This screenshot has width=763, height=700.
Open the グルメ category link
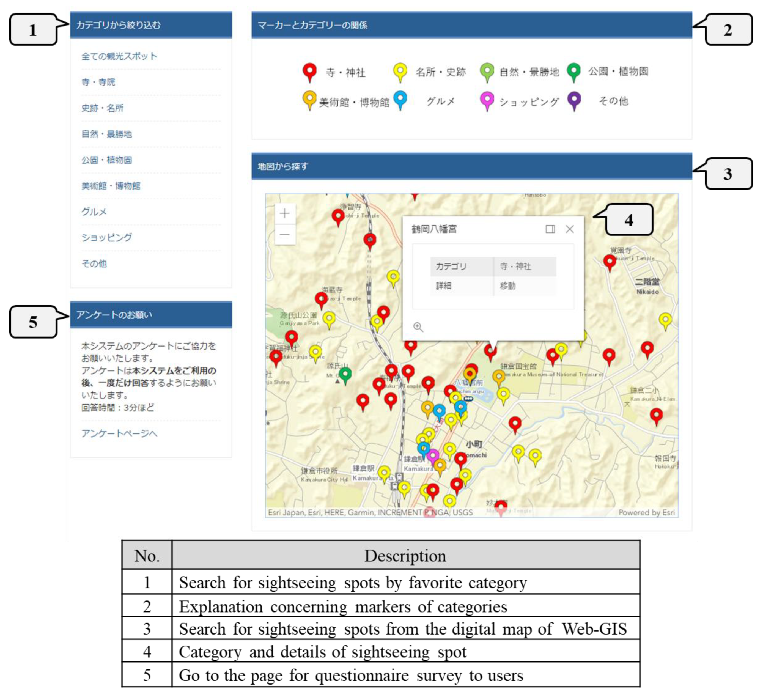pos(94,212)
